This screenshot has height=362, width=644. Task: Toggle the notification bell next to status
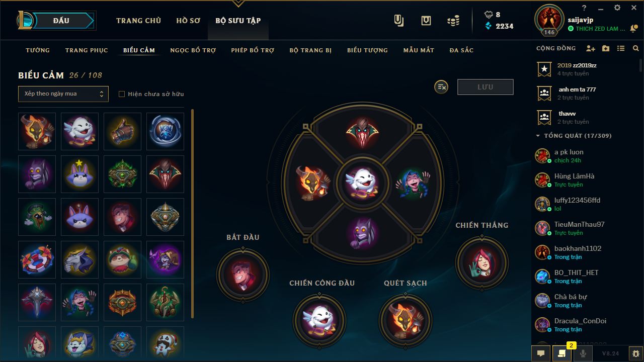coord(634,29)
